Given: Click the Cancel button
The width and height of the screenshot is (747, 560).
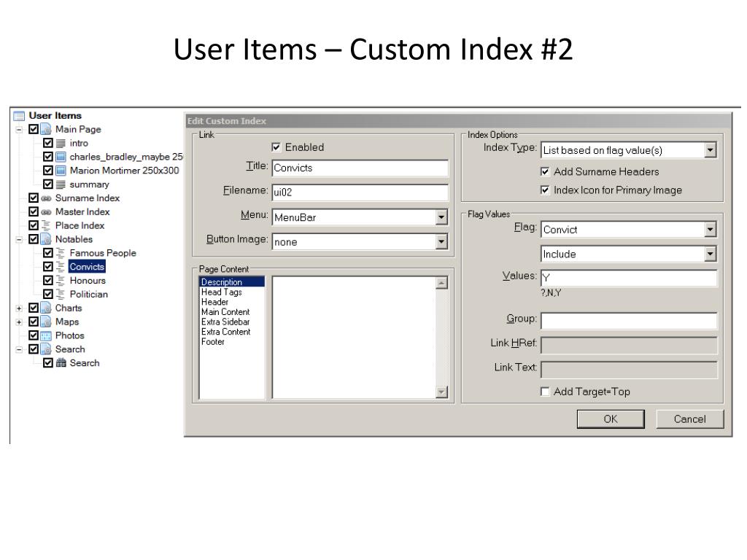Looking at the screenshot, I should [689, 419].
